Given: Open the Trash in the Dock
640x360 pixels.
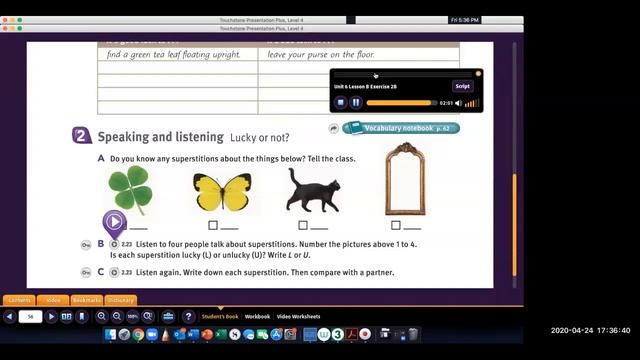Looking at the screenshot, I should point(413,334).
